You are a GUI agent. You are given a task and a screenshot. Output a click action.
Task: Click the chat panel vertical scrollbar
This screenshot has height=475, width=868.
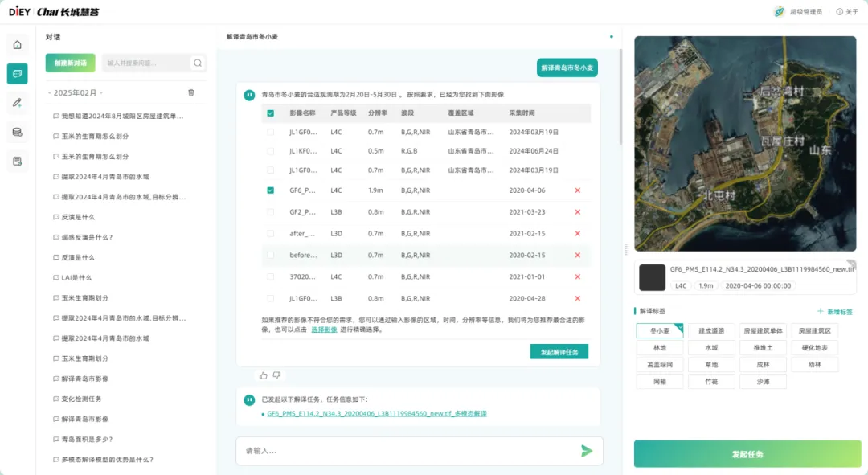[x=620, y=96]
